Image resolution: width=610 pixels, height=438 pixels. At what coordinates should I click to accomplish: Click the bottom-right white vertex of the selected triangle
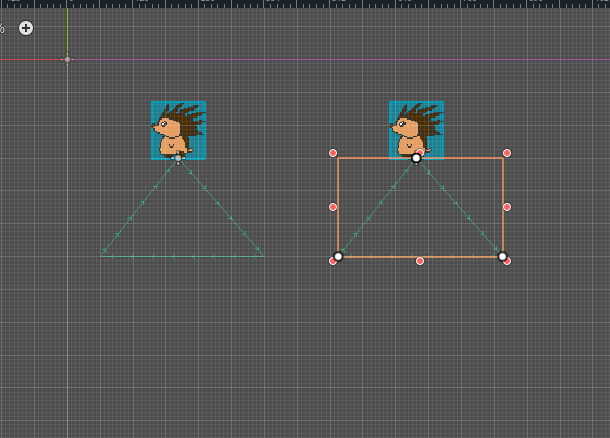[x=502, y=256]
